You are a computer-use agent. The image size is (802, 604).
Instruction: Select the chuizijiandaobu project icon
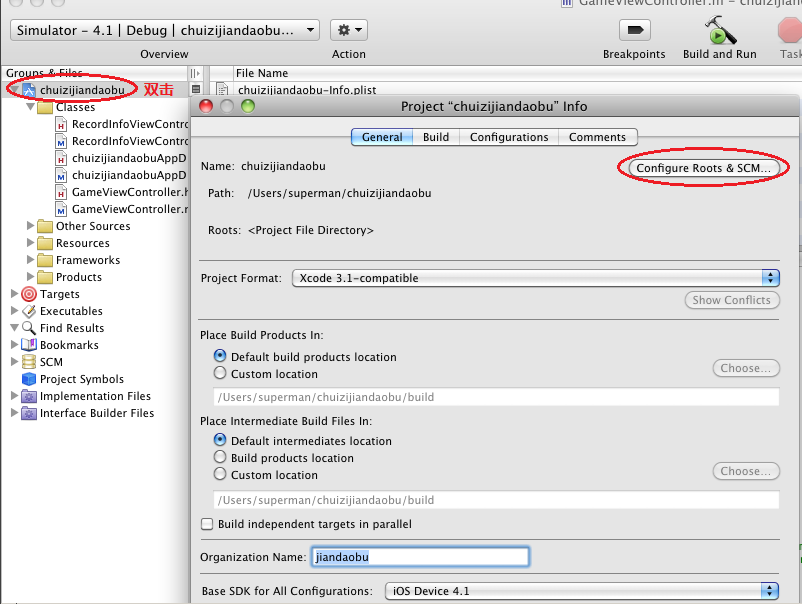pyautogui.click(x=29, y=90)
